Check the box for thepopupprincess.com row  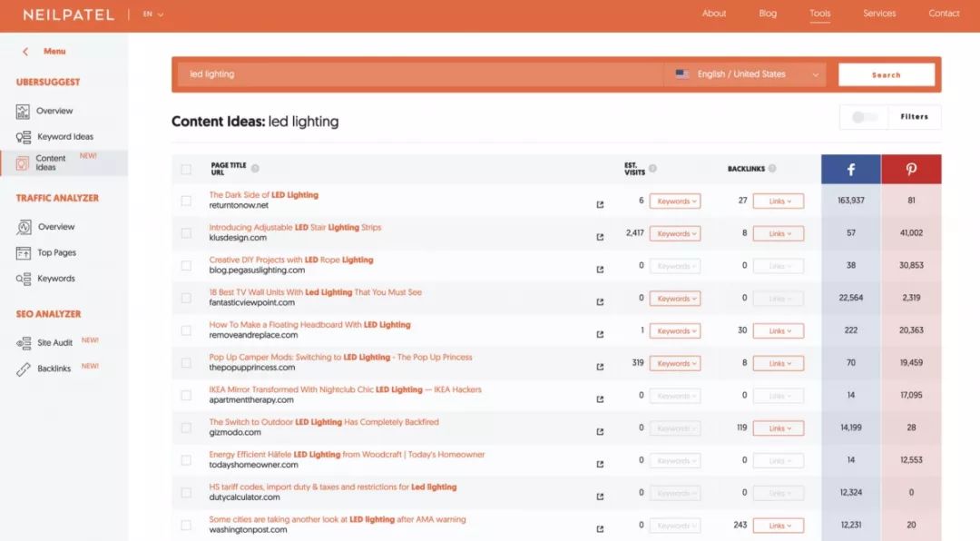186,363
